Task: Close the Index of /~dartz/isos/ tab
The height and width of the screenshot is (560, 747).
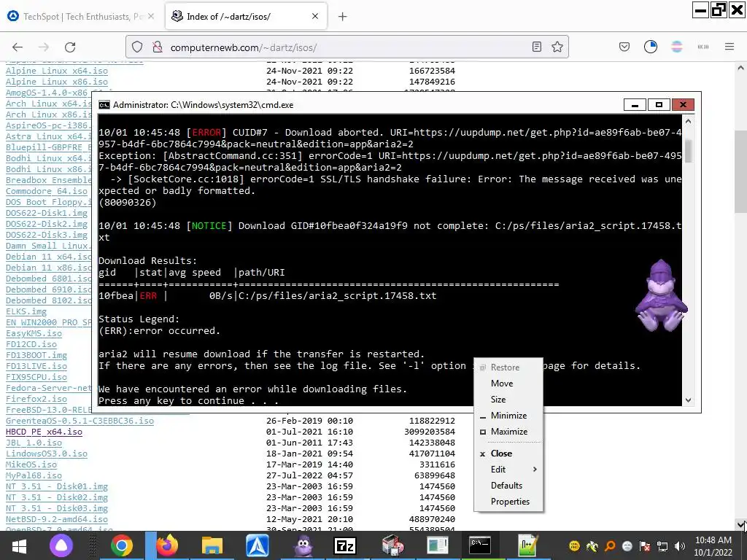Action: tap(315, 16)
